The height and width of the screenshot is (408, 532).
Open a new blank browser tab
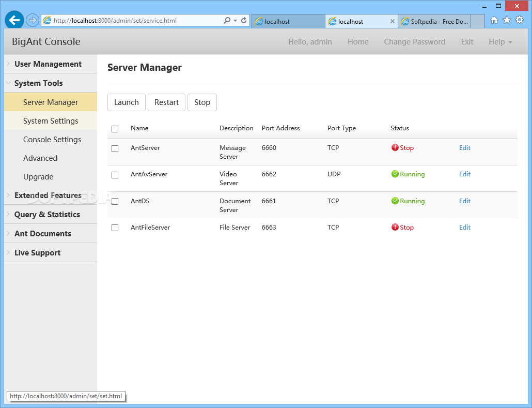coord(478,21)
